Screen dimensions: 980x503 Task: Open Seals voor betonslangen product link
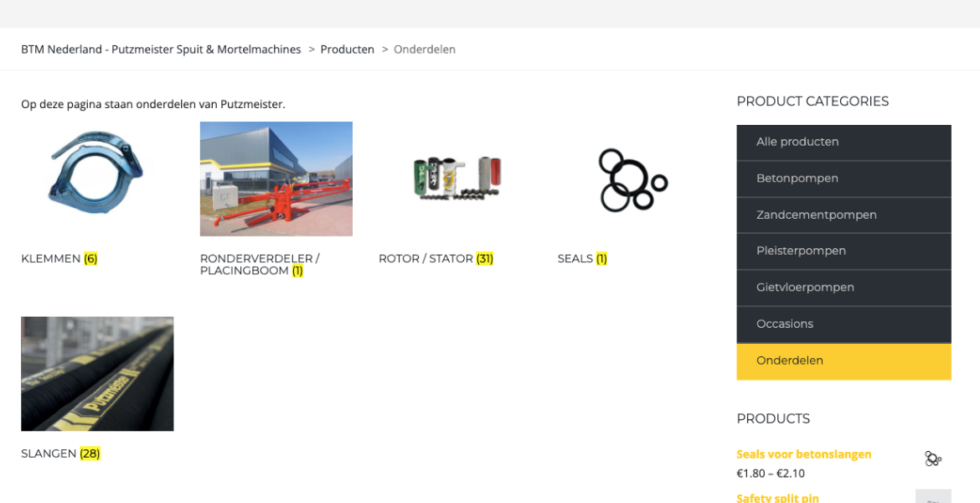tap(804, 454)
